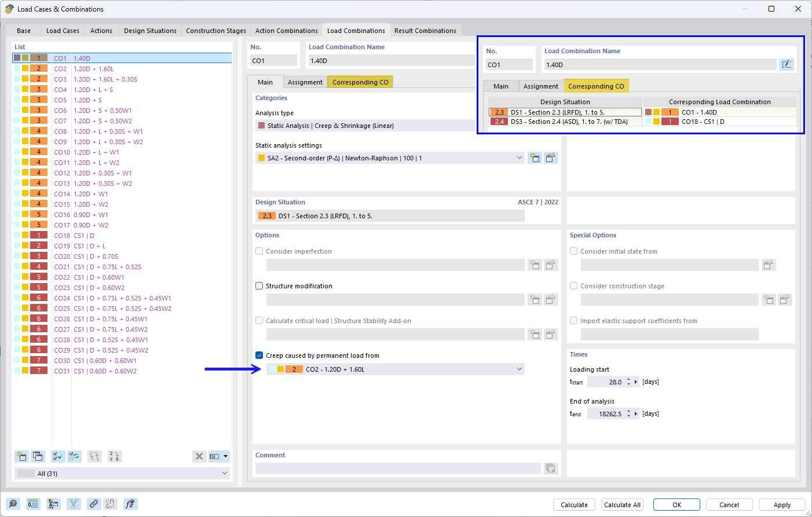Viewport: 812px width, 517px height.
Task: Click the chain link icon at bottom
Action: [93, 504]
